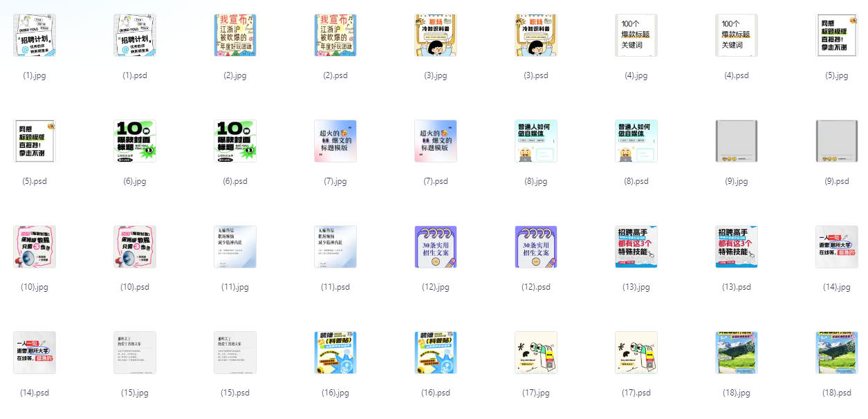Click the (6).psd file name label

click(x=235, y=181)
